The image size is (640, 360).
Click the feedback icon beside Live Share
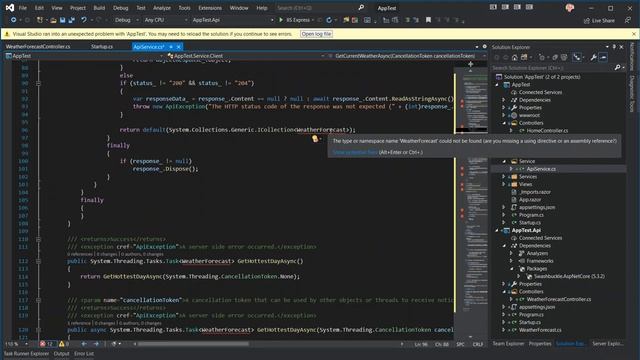627,20
